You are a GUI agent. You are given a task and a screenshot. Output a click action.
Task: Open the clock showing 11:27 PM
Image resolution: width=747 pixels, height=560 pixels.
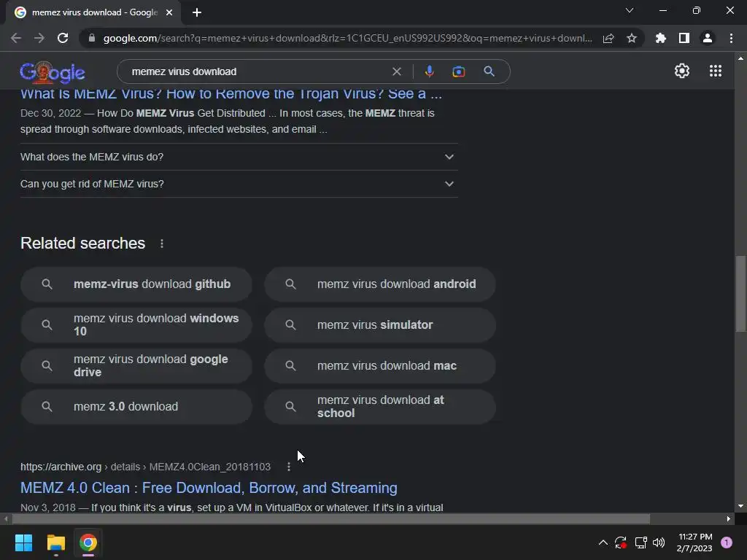tap(694, 542)
